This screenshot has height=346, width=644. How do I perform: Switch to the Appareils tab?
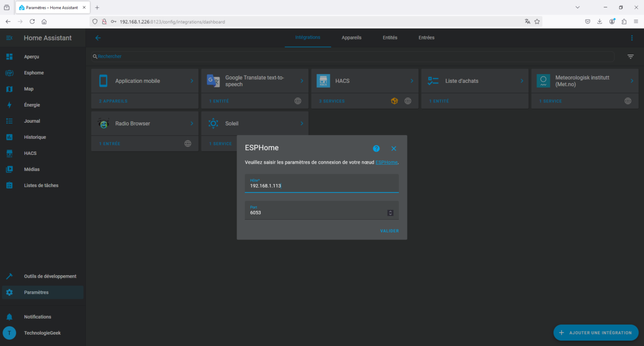pyautogui.click(x=351, y=38)
